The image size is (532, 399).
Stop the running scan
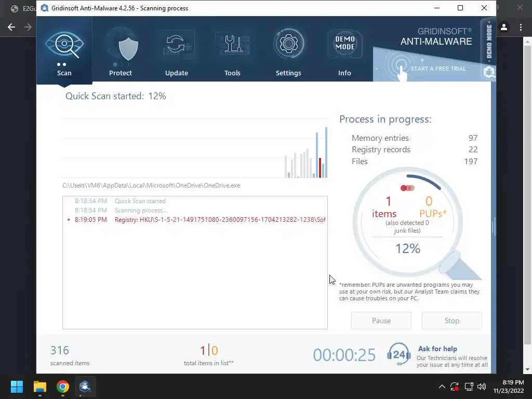[x=451, y=321]
